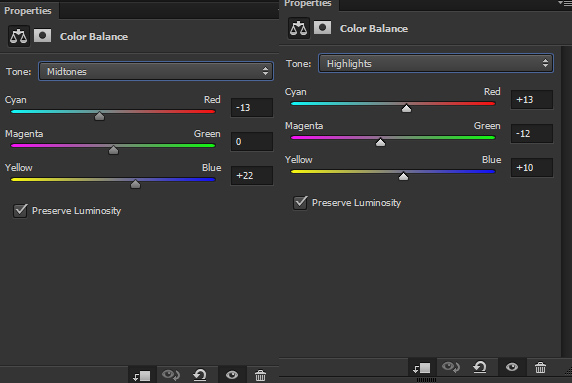Clip to layer icon in Highlights panel
The height and width of the screenshot is (383, 572).
422,367
